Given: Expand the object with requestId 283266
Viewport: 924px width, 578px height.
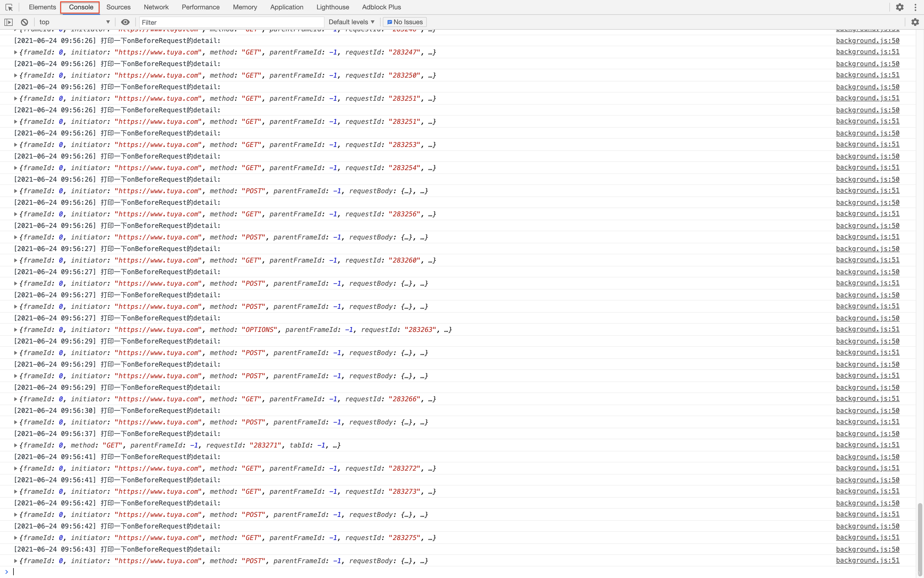Looking at the screenshot, I should [x=16, y=399].
